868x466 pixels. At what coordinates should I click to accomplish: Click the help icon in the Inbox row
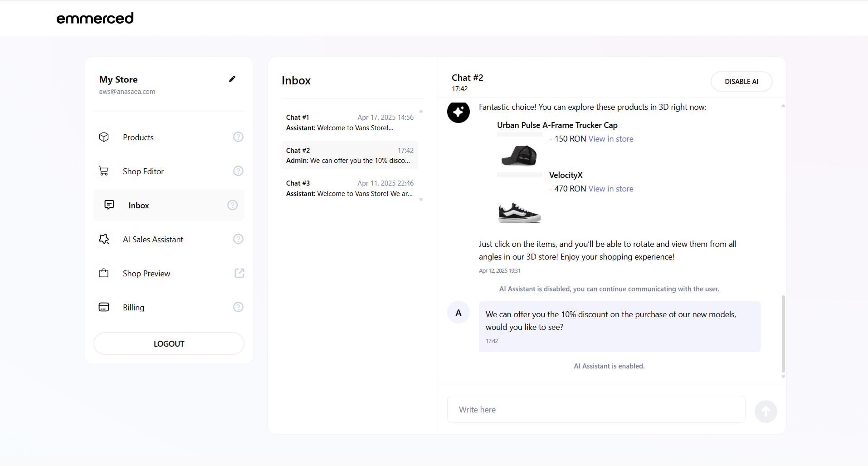pyautogui.click(x=232, y=205)
